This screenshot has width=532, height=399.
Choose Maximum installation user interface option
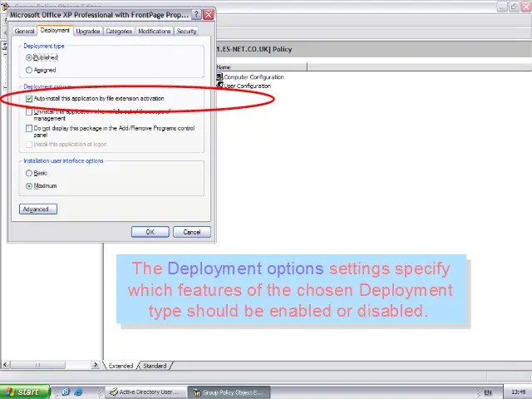30,186
